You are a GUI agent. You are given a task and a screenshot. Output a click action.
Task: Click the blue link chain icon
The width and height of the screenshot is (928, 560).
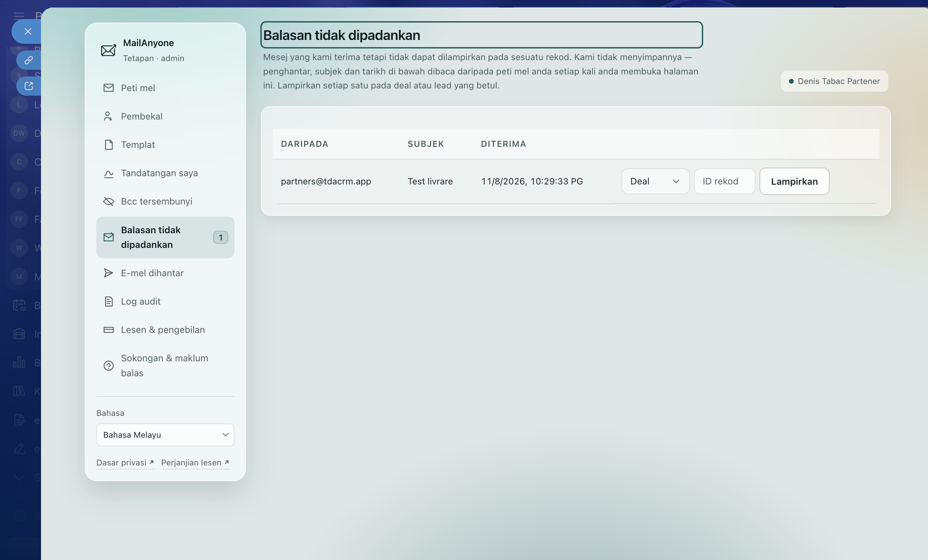pos(29,60)
